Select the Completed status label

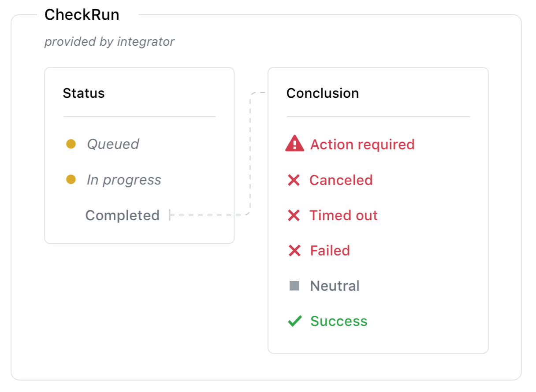pyautogui.click(x=122, y=215)
